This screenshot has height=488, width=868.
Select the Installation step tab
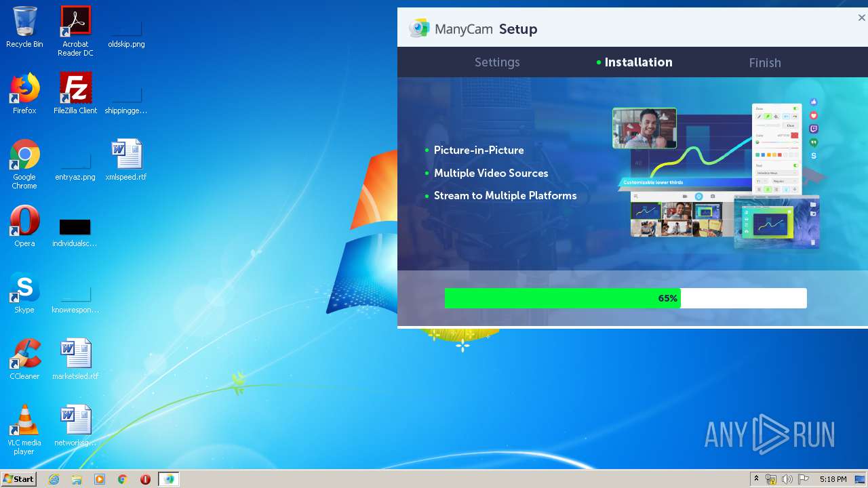(638, 62)
